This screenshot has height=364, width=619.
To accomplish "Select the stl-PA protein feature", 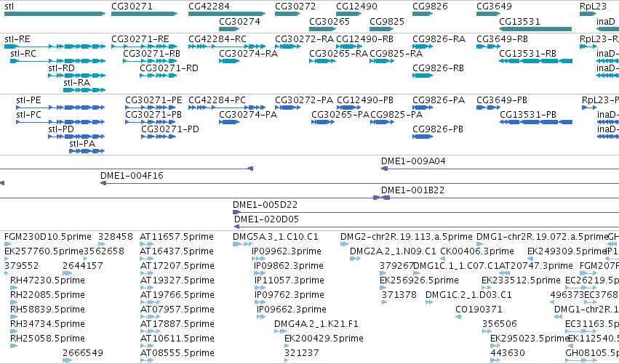I will click(x=87, y=151).
